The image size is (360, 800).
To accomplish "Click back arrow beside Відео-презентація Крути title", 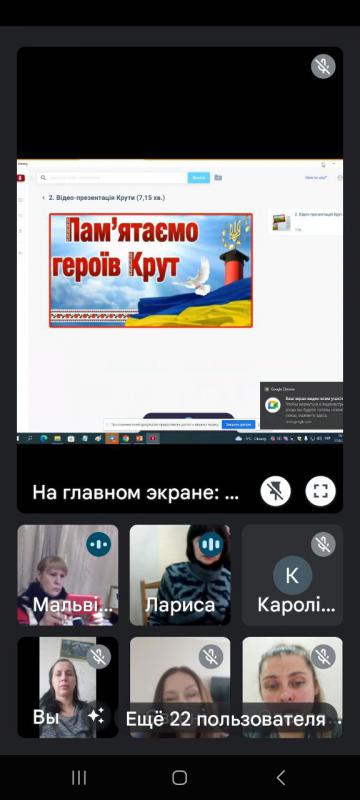I will [x=43, y=197].
